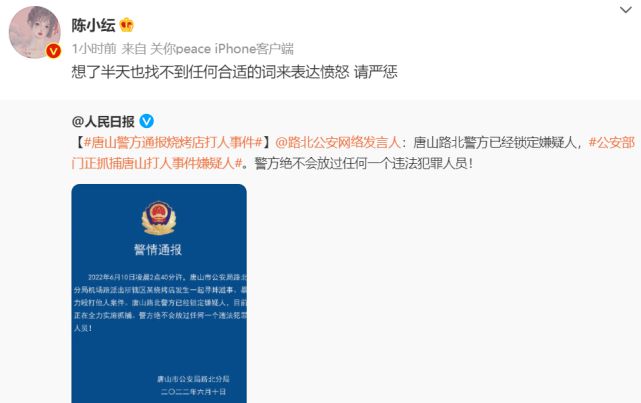This screenshot has height=403, width=641.
Task: Click 关你peace iPhone客户端 source link
Action: [x=222, y=49]
